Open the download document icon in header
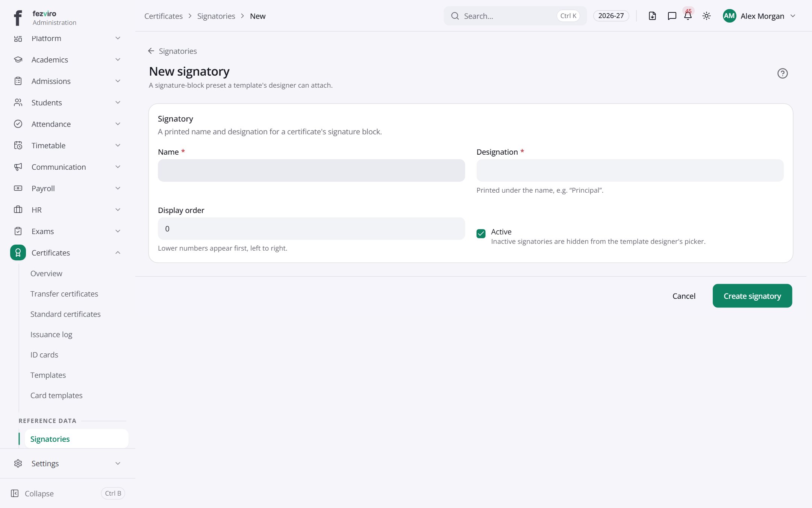This screenshot has height=508, width=812. click(652, 16)
